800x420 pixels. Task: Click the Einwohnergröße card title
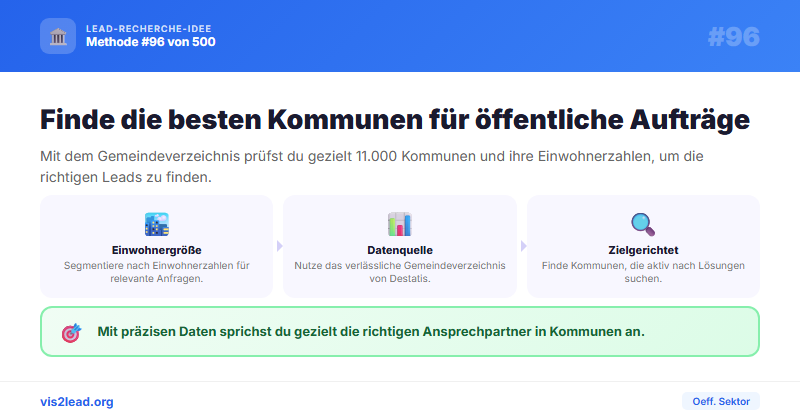click(x=157, y=250)
